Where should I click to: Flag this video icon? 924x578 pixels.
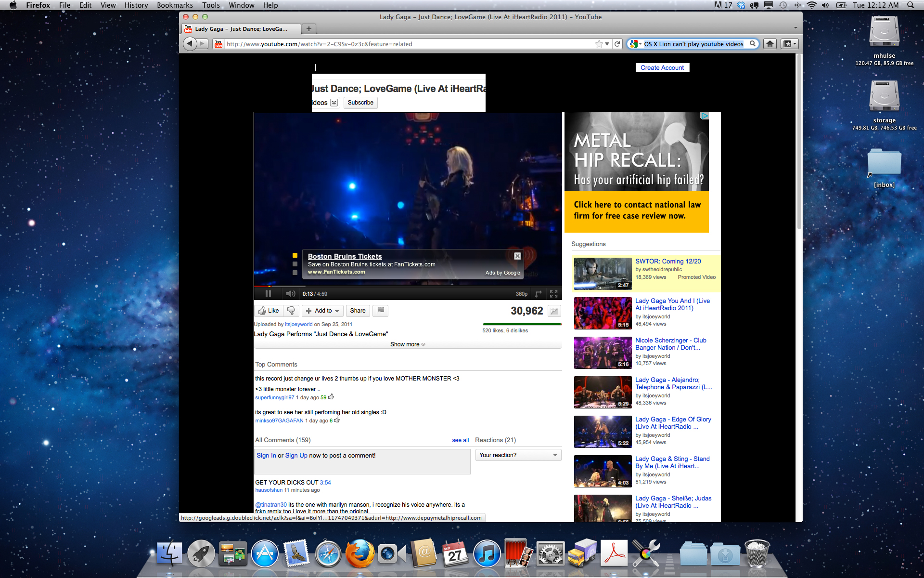(x=381, y=311)
